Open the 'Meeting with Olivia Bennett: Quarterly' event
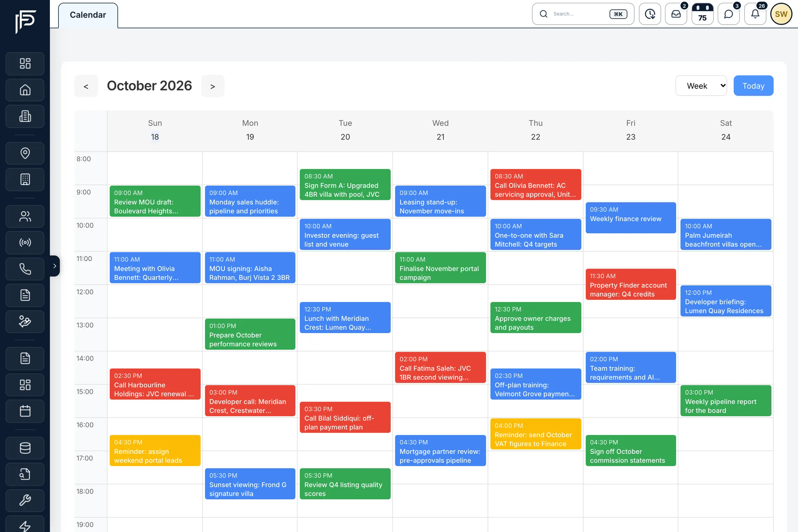798x532 pixels. point(155,268)
